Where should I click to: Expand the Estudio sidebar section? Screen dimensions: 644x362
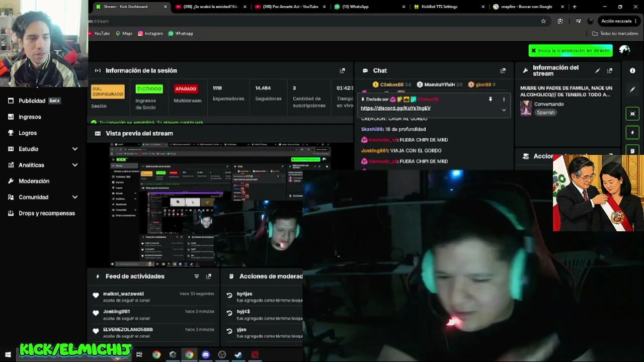pyautogui.click(x=43, y=149)
